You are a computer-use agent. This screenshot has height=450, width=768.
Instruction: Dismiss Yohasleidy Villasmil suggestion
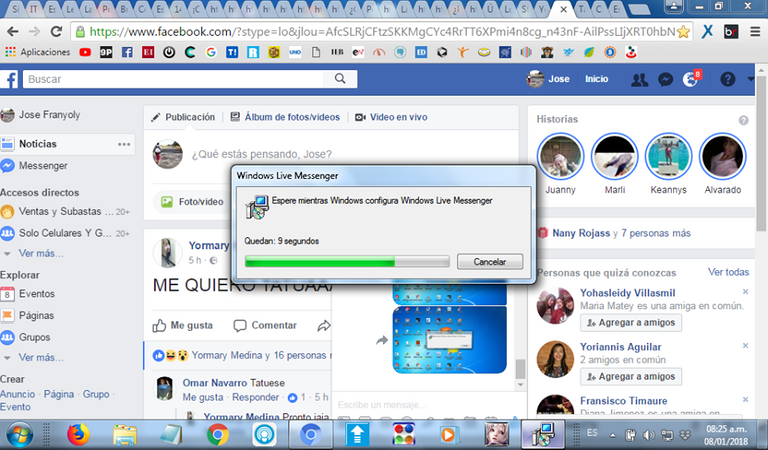click(x=745, y=292)
